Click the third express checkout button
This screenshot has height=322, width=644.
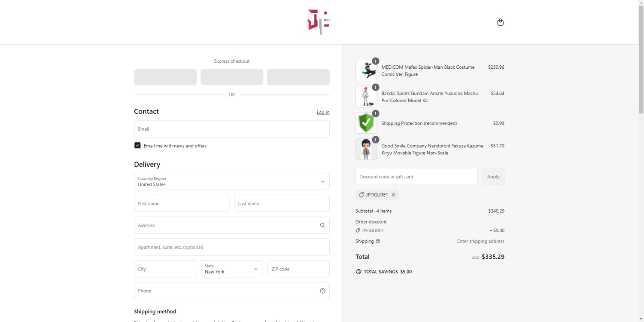click(298, 77)
